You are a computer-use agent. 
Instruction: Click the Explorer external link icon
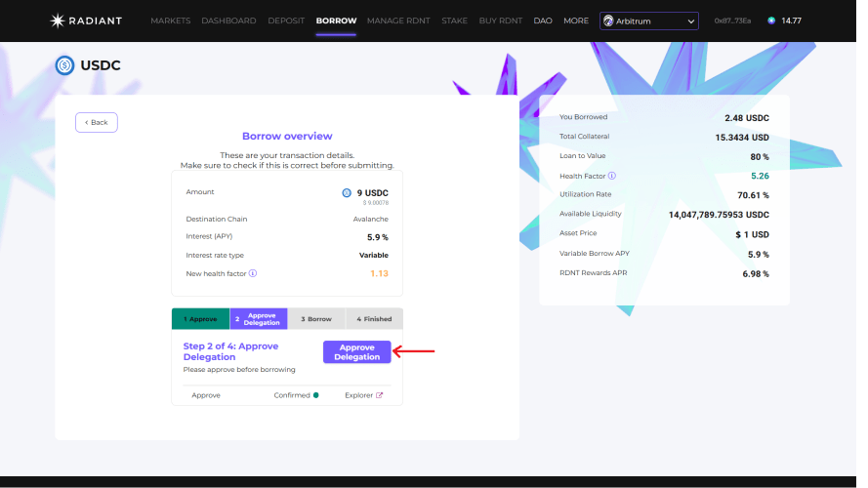(379, 395)
